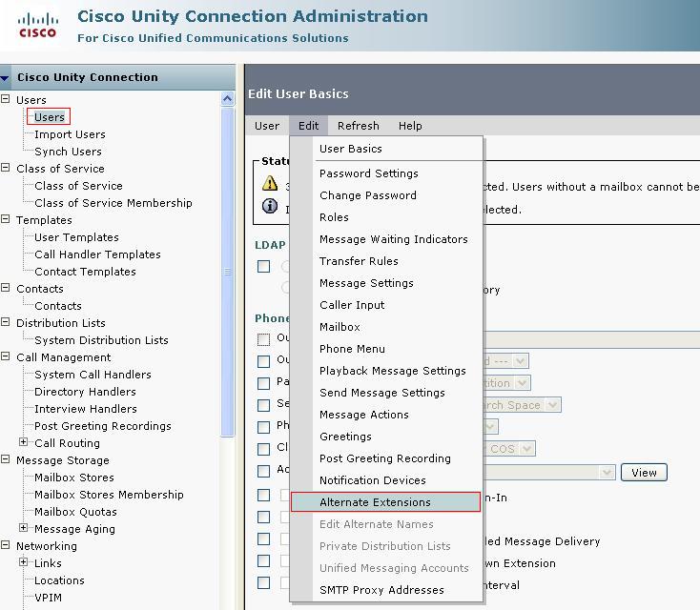Select Post Greeting Recording menu entry

coord(385,458)
